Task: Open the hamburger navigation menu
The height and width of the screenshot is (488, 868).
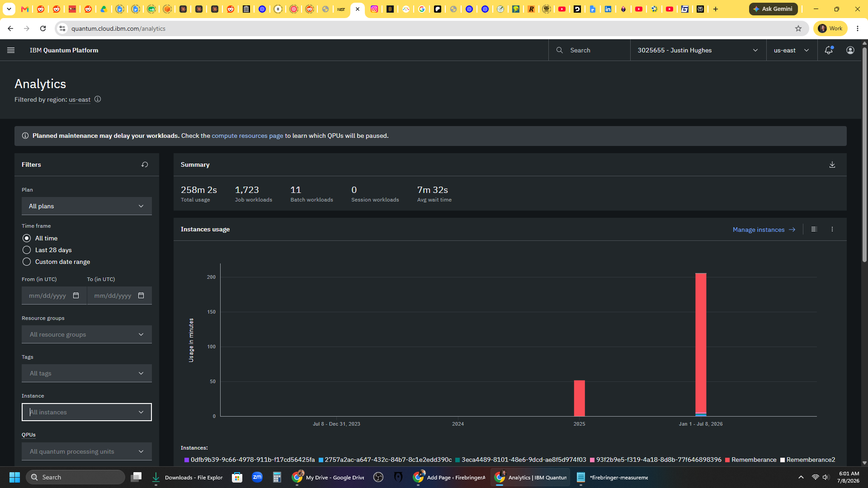Action: [11, 50]
